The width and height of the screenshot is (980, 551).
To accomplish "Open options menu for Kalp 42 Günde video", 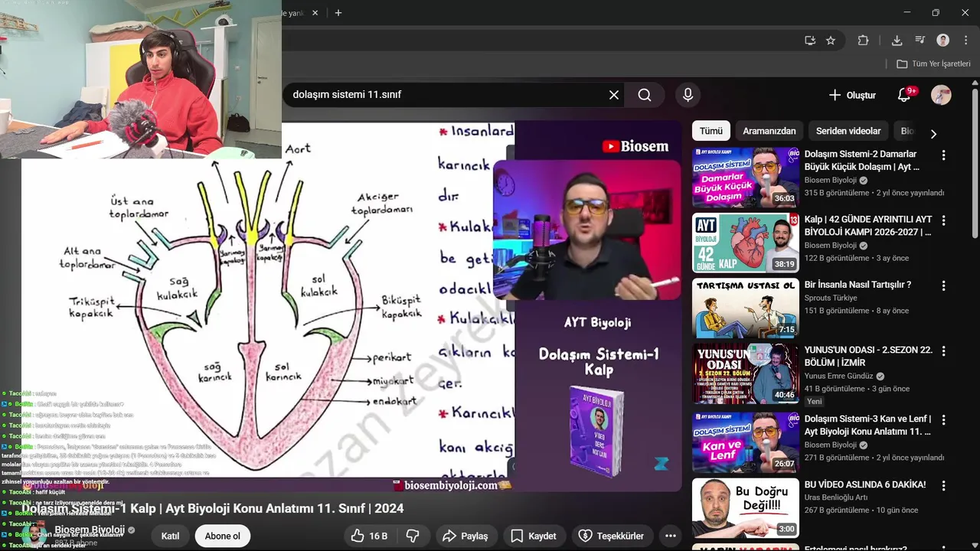I will (x=943, y=220).
